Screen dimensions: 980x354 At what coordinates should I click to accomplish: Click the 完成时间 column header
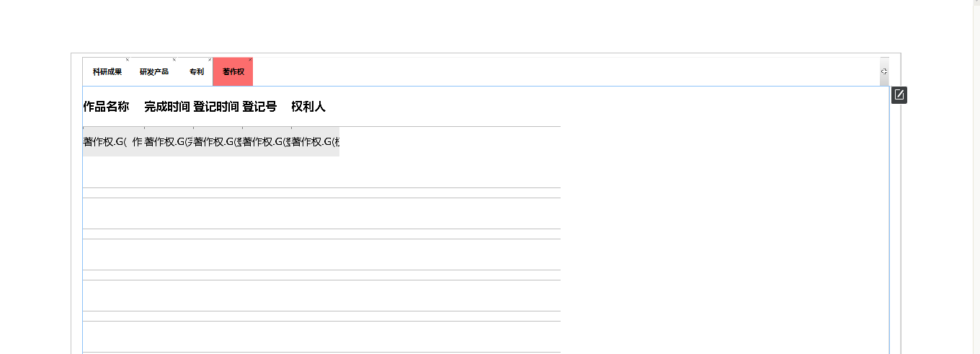167,107
